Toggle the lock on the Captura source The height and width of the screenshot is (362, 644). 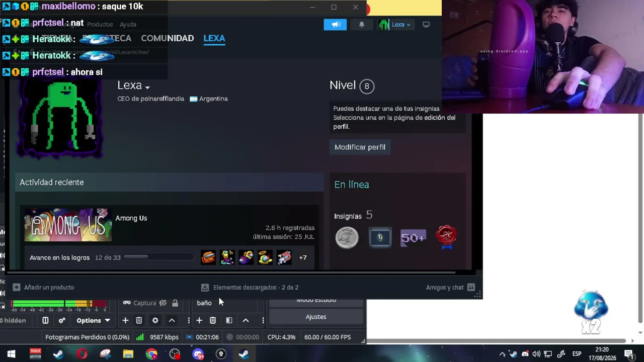click(x=175, y=303)
